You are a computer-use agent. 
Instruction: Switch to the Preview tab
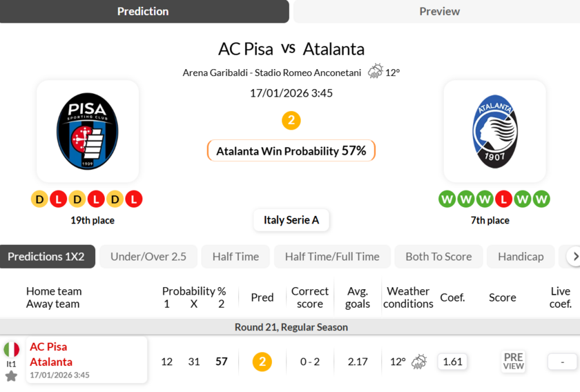[439, 11]
